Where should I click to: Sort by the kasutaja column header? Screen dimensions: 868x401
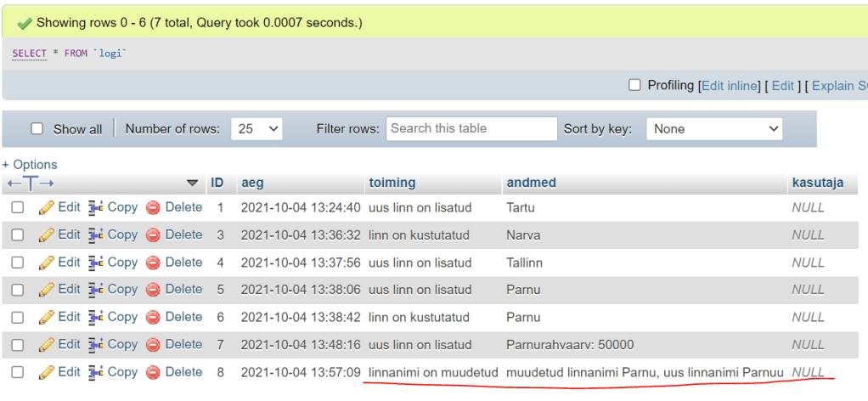pos(817,183)
